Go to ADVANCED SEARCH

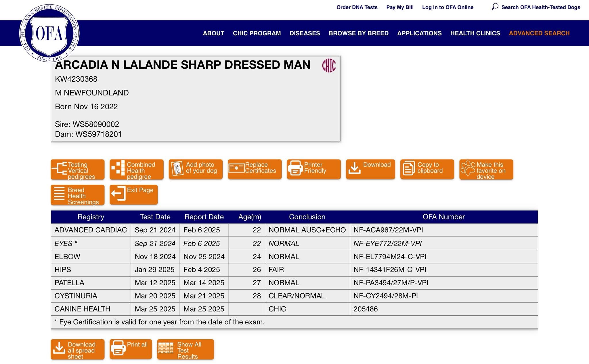(539, 33)
